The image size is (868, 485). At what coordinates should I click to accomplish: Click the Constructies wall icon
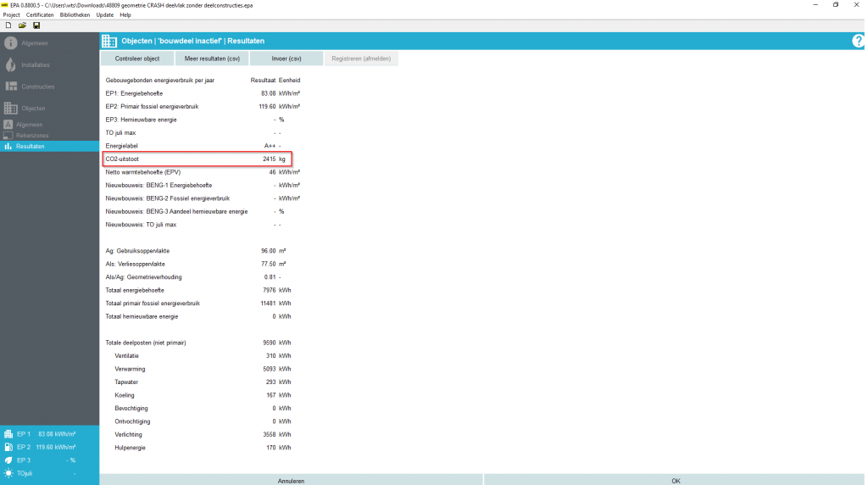click(x=11, y=86)
